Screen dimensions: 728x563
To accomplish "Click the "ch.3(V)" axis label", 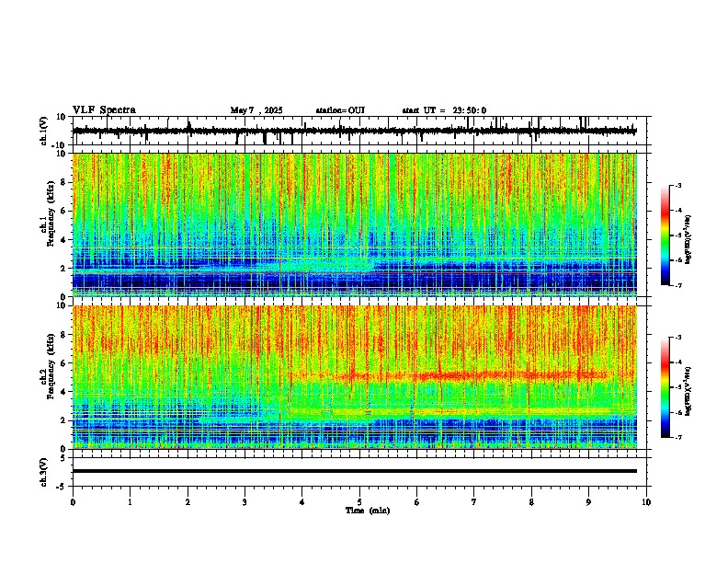I will (44, 473).
